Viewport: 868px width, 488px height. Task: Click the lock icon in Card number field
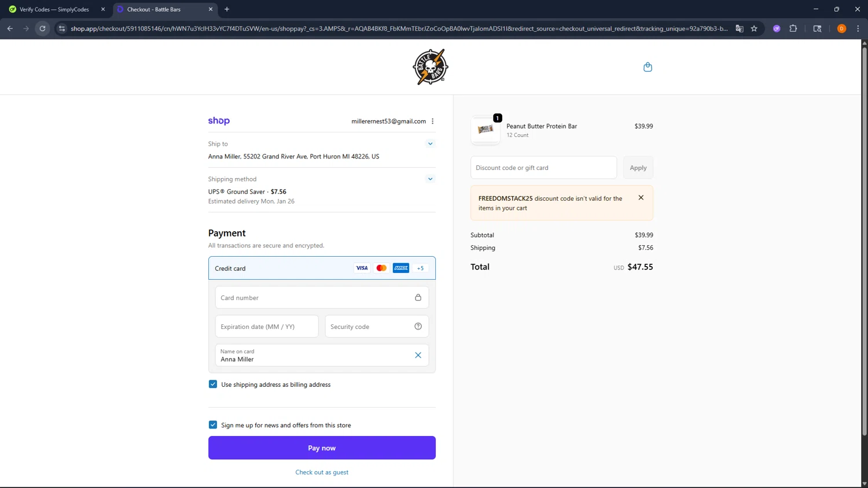418,298
